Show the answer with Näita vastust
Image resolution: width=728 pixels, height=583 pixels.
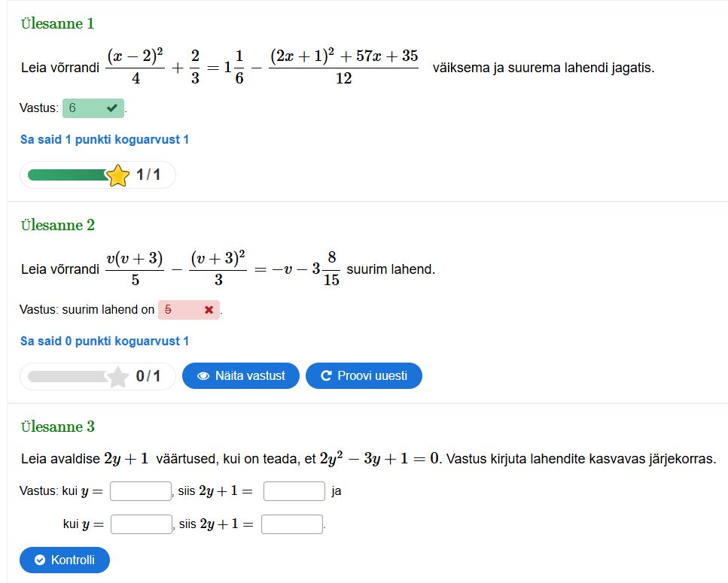[x=241, y=376]
